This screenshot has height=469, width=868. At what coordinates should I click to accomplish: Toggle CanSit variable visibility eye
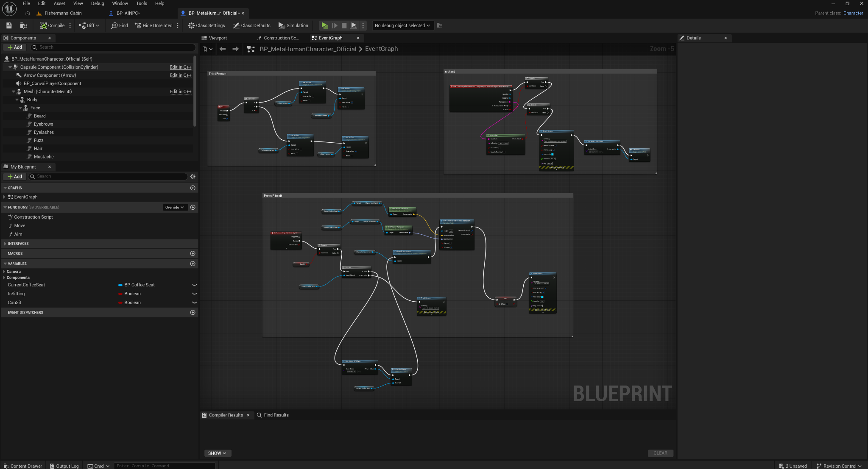tap(195, 302)
